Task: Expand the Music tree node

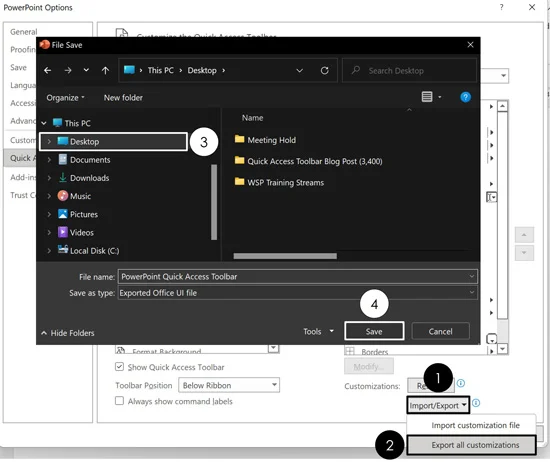Action: click(x=49, y=196)
